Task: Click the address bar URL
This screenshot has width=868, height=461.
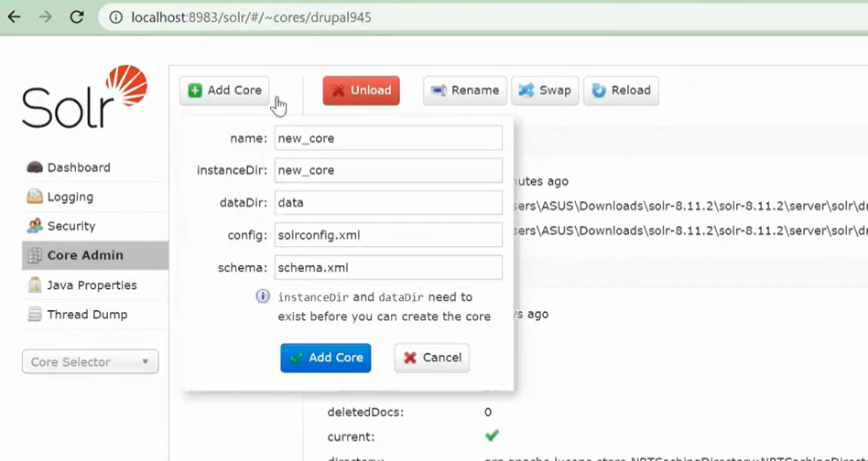Action: click(x=251, y=17)
